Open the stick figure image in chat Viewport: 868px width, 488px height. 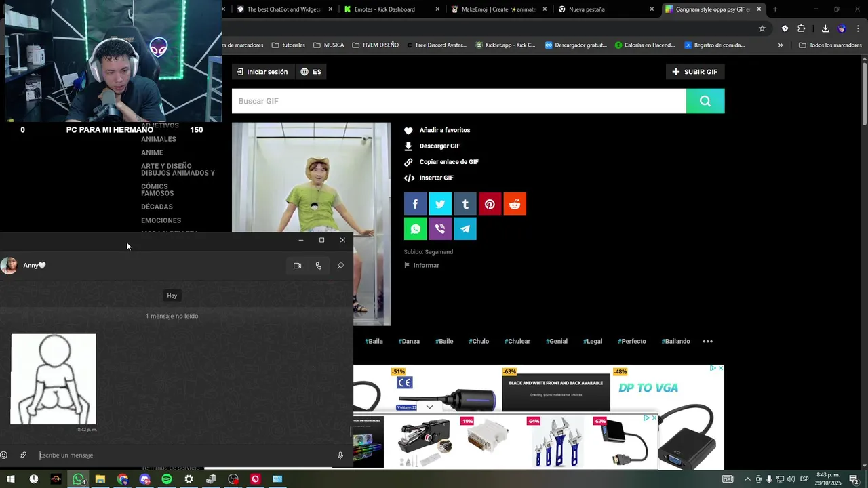(x=53, y=379)
